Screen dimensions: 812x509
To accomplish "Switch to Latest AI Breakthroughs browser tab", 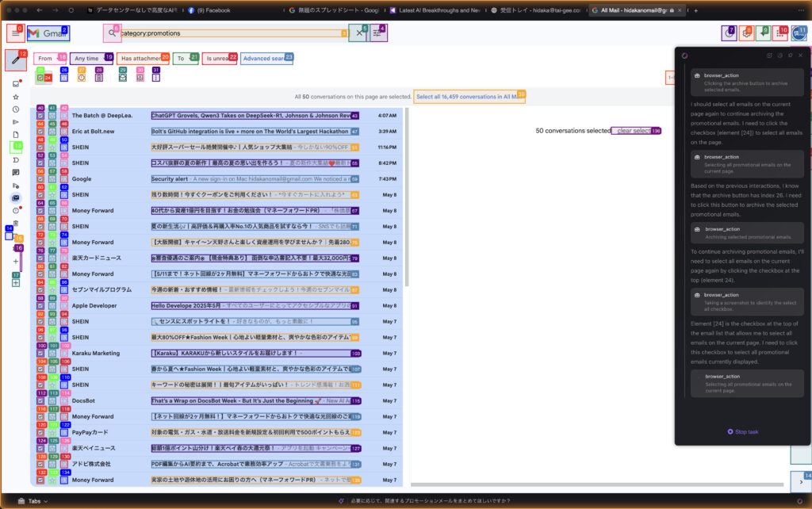I will point(439,10).
